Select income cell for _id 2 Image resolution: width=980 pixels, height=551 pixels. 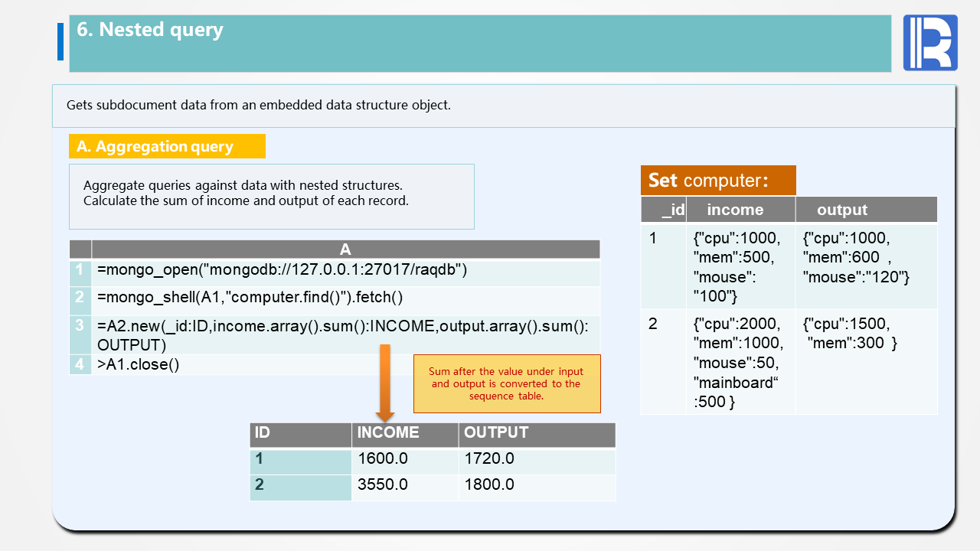[740, 362]
